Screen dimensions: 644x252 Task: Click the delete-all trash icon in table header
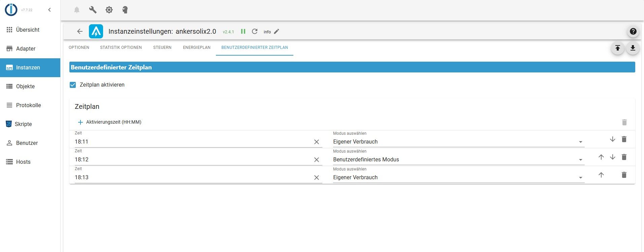coord(624,122)
